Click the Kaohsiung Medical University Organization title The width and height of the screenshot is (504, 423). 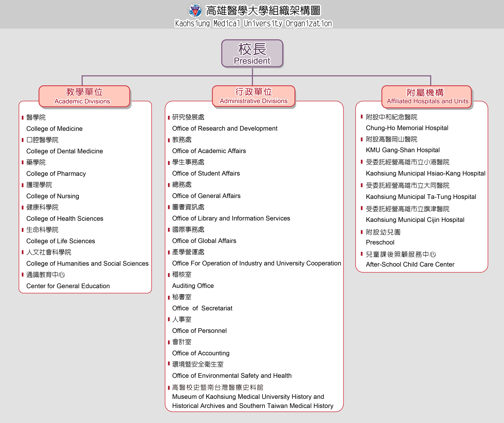(253, 23)
